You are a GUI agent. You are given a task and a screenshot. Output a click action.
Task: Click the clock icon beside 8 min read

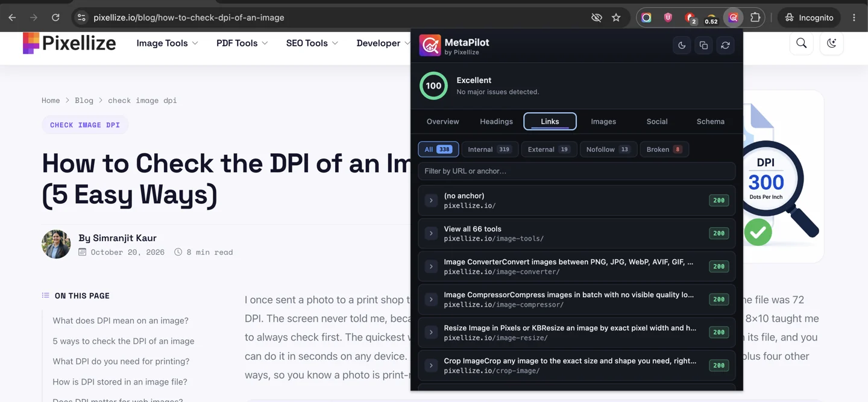pos(178,252)
